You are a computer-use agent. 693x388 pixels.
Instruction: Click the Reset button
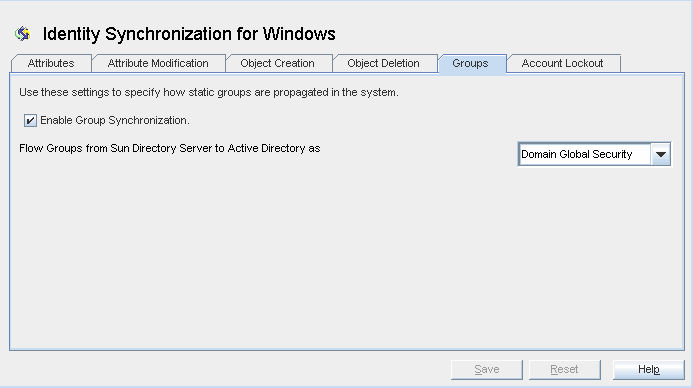564,369
